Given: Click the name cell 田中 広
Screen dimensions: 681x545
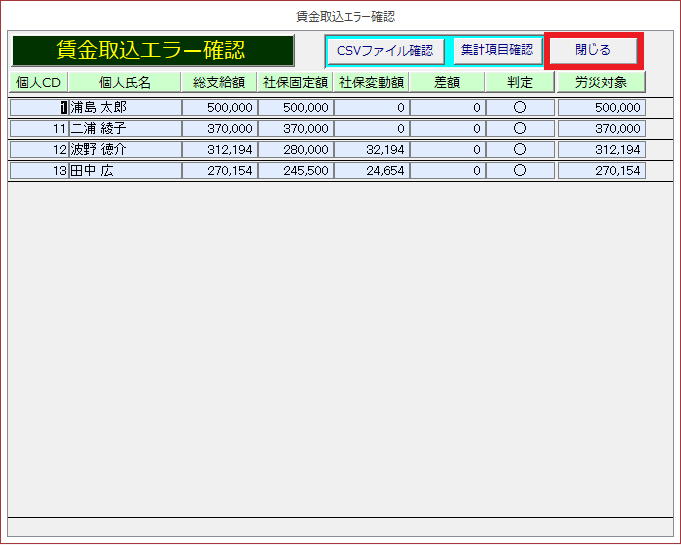Looking at the screenshot, I should 124,171.
